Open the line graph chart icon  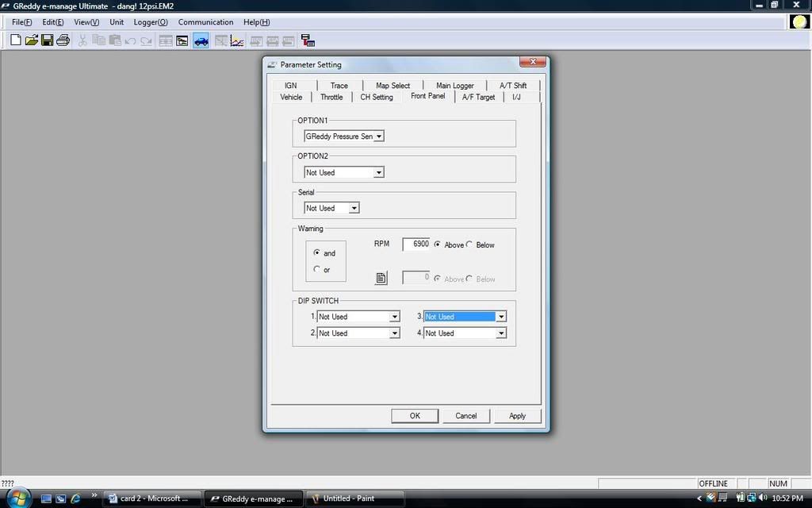(237, 41)
